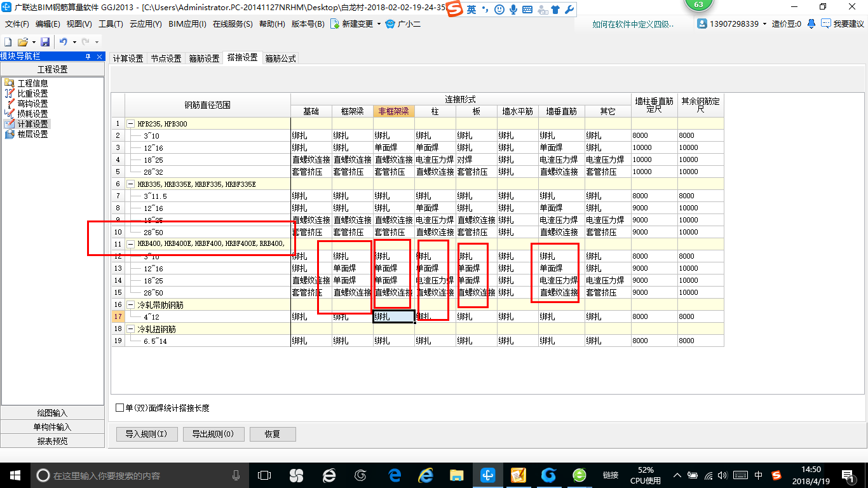Open Task View on the taskbar

pos(264,475)
